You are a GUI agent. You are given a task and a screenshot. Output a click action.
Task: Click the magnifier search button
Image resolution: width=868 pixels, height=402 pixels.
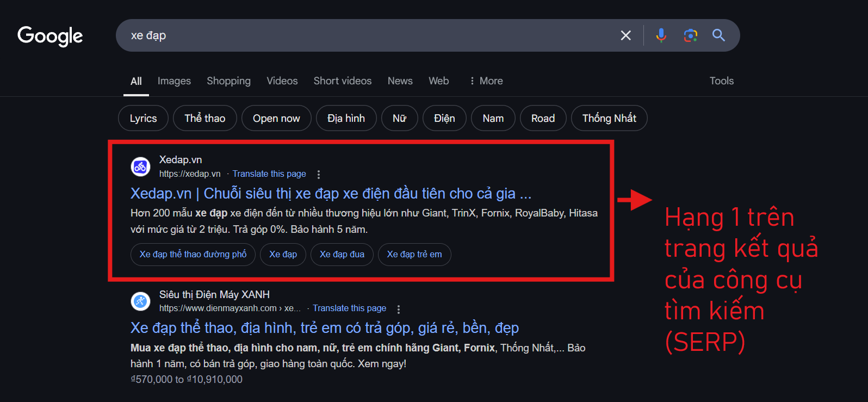click(x=718, y=35)
